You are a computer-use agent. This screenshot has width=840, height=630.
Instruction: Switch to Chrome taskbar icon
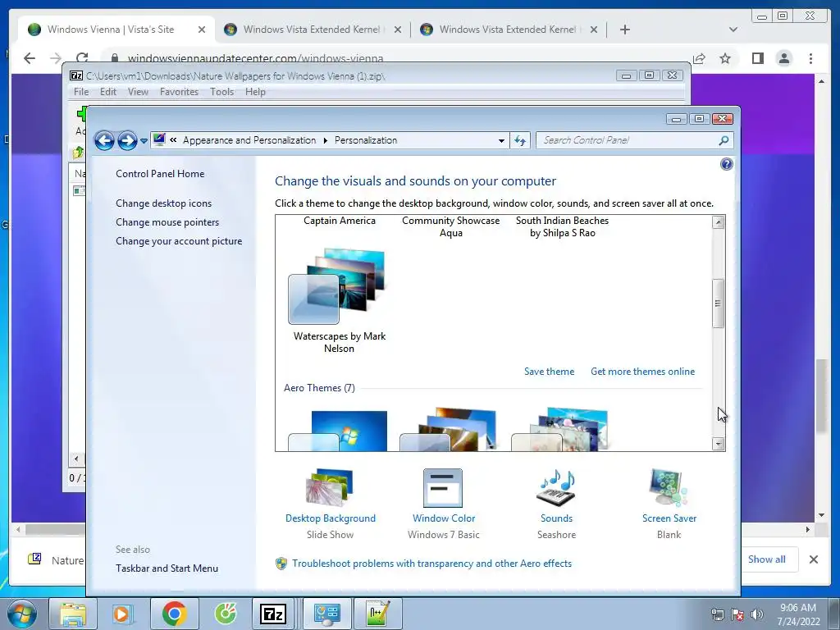point(174,614)
